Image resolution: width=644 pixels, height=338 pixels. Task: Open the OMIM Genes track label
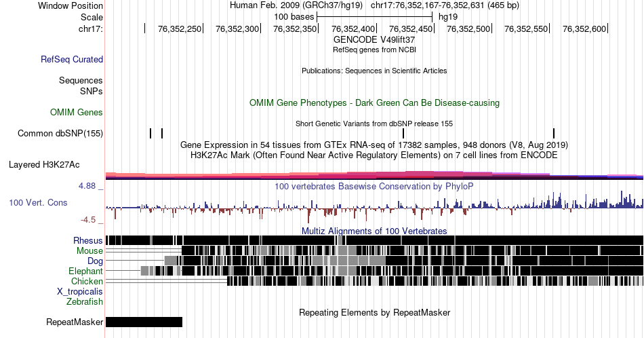(x=77, y=112)
